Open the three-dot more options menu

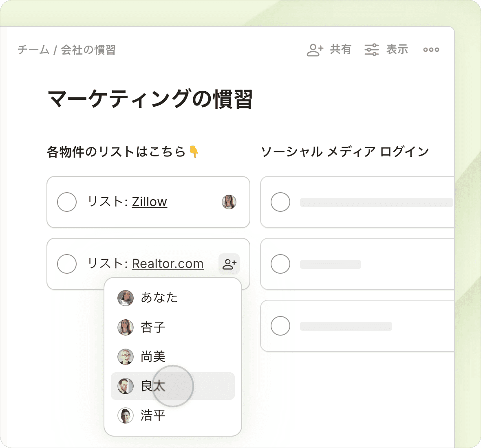[x=431, y=50]
